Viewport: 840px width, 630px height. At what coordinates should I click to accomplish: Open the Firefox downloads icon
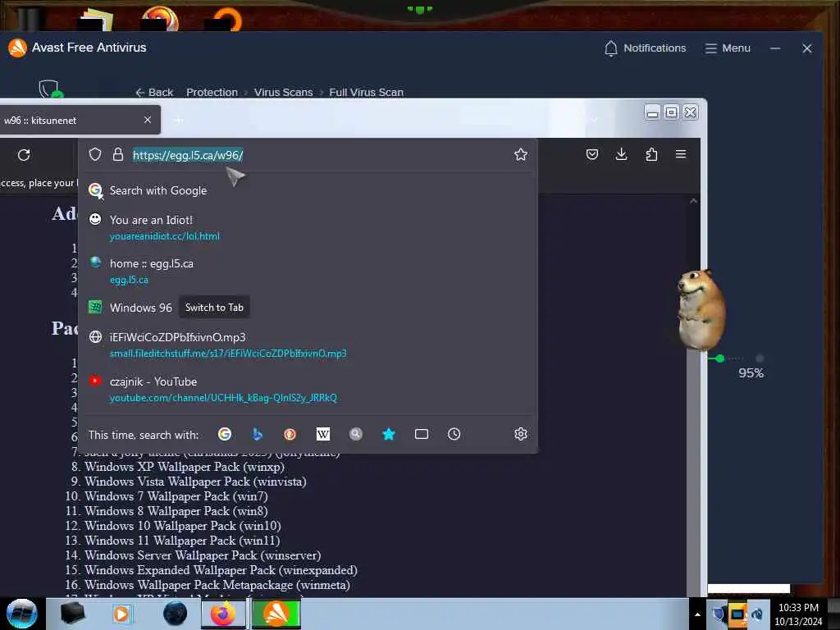click(x=622, y=154)
